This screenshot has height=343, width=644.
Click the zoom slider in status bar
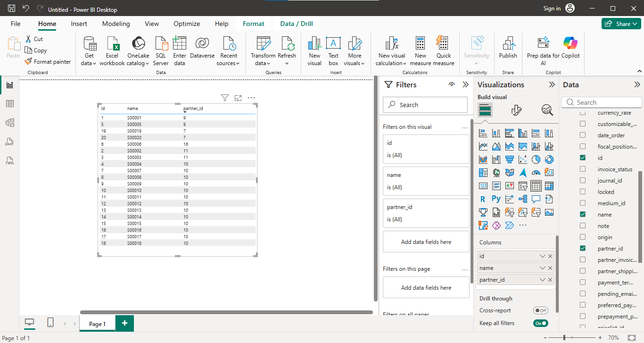coord(564,338)
